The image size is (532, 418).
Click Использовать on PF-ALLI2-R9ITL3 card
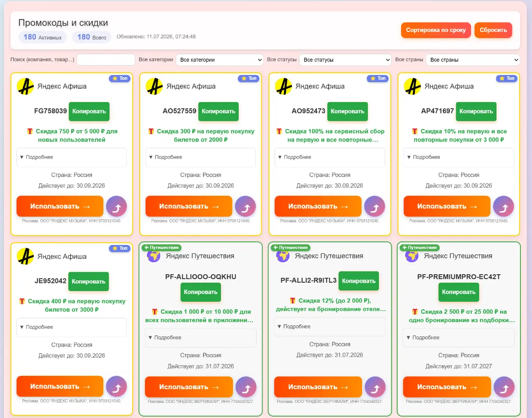click(318, 387)
